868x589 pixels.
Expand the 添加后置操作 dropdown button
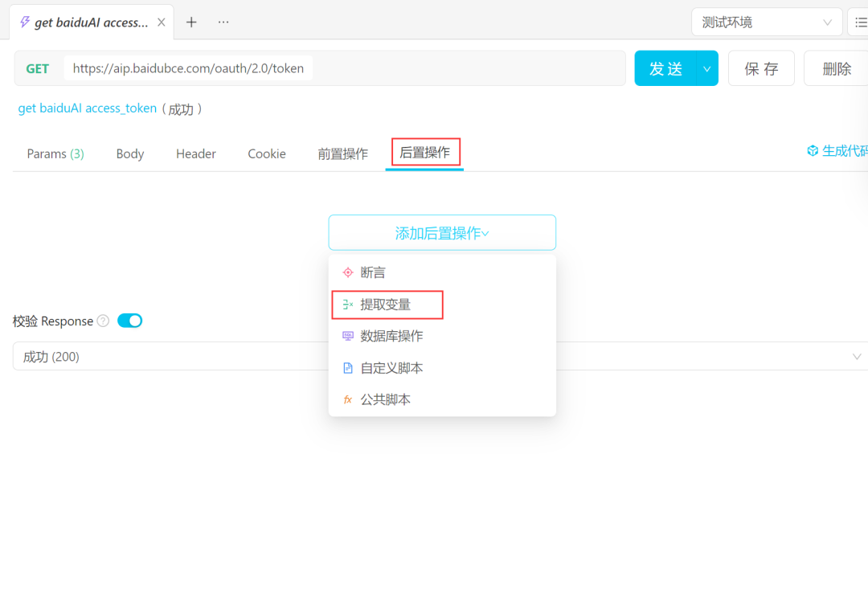point(442,233)
